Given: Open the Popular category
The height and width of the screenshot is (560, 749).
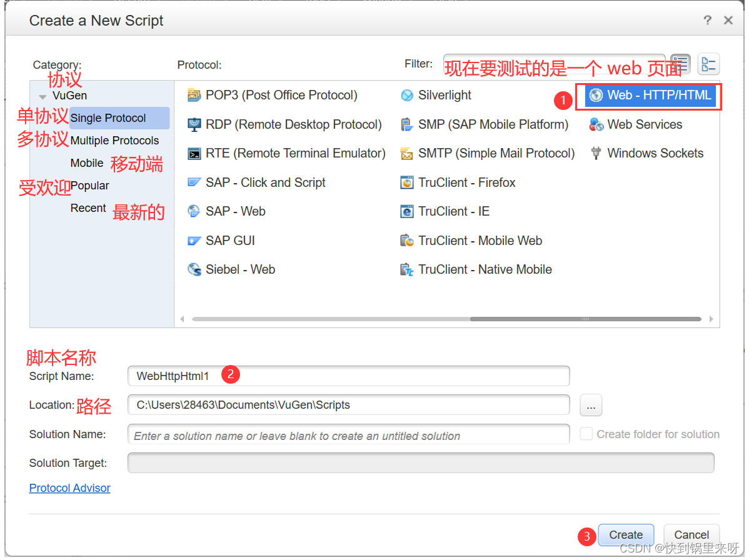Looking at the screenshot, I should tap(90, 186).
